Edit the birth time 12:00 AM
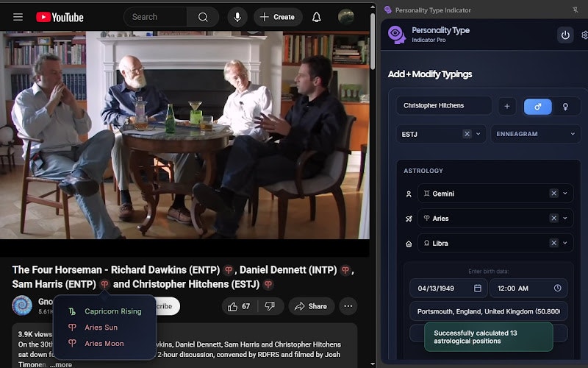Screen dimensions: 588x368 pos(528,289)
